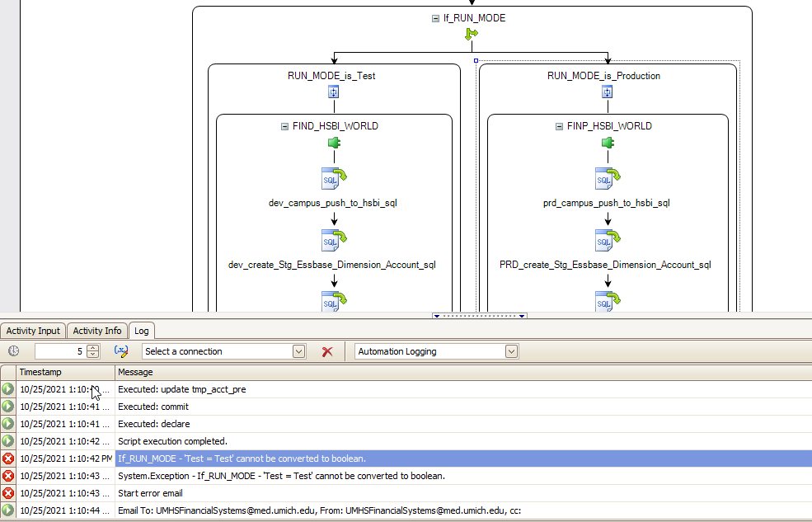Click green status icon for Executed: declare row

click(7, 424)
